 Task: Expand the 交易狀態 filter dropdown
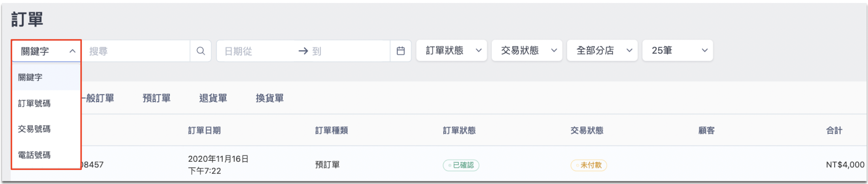[527, 50]
